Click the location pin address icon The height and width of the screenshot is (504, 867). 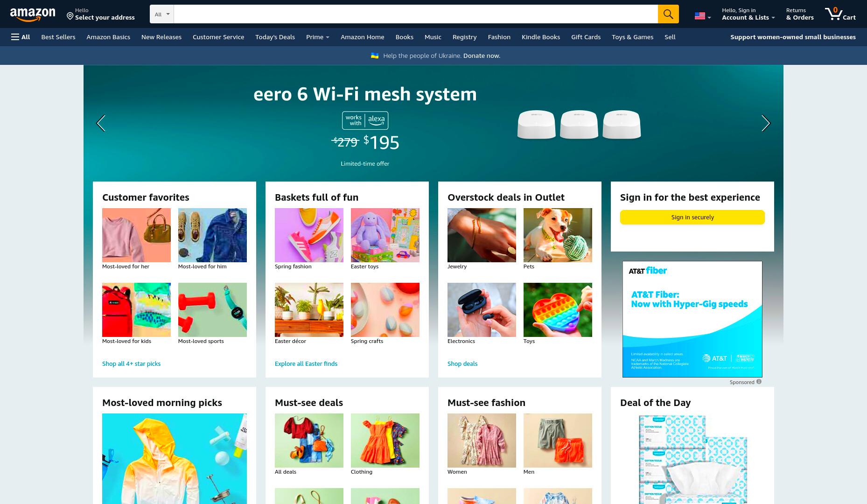(70, 16)
